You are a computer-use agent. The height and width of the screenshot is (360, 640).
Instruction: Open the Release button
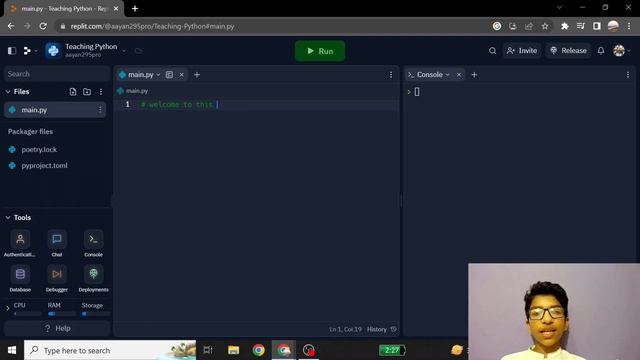[x=568, y=51]
